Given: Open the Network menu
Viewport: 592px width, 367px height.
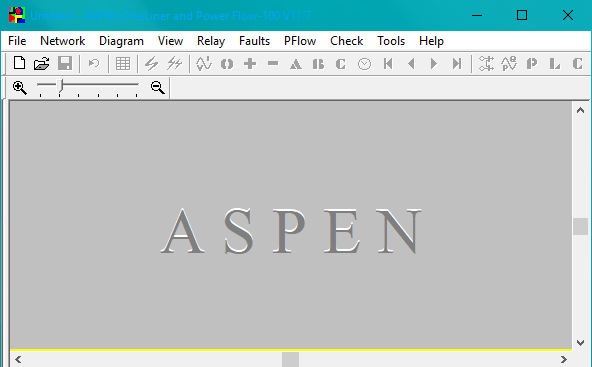Looking at the screenshot, I should point(63,41).
